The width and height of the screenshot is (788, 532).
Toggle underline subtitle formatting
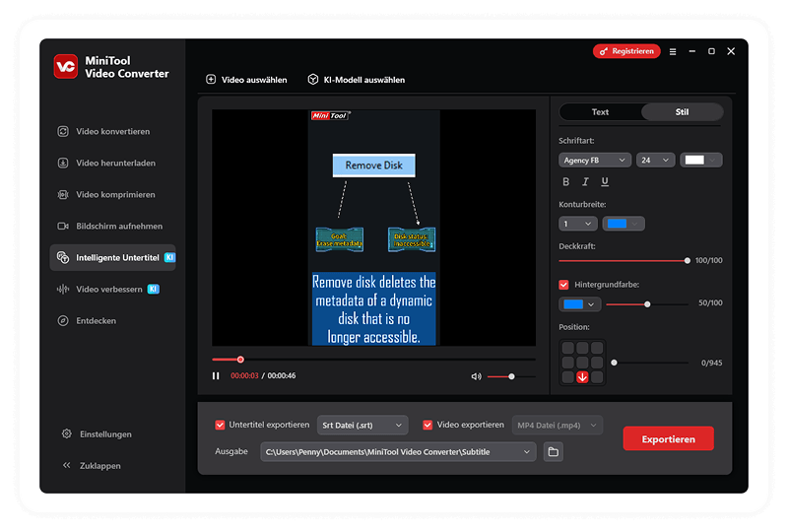coord(605,181)
